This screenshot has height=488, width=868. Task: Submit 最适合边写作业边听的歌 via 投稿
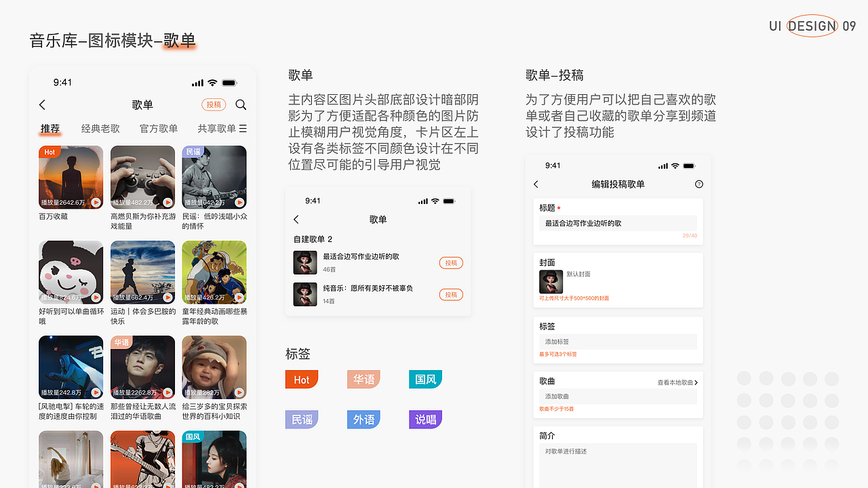click(451, 263)
